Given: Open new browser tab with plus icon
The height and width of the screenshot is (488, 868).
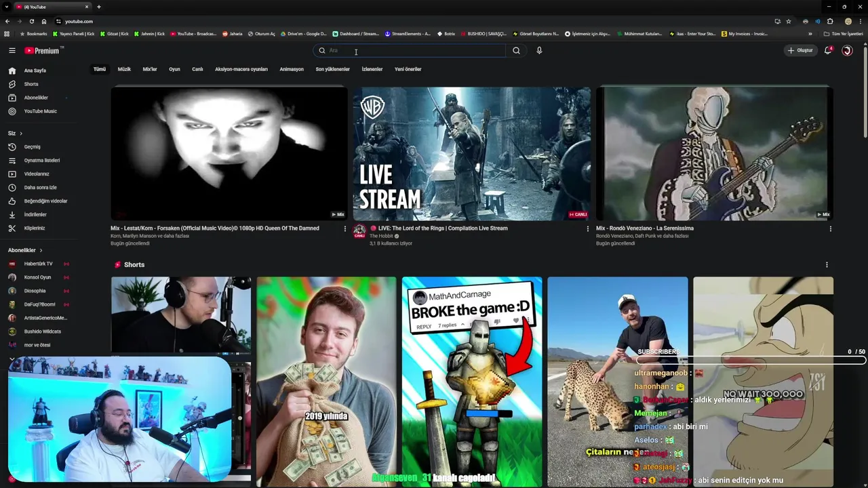Looking at the screenshot, I should 99,7.
